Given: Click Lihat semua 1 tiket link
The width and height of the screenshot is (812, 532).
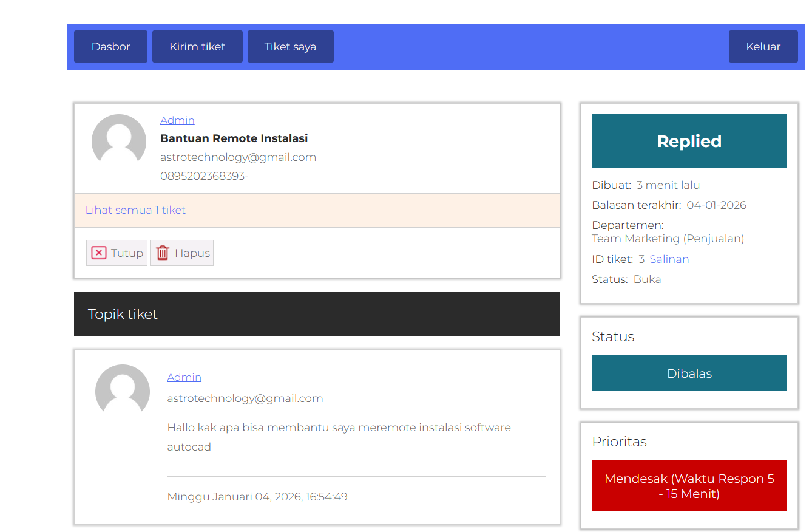Looking at the screenshot, I should (135, 210).
